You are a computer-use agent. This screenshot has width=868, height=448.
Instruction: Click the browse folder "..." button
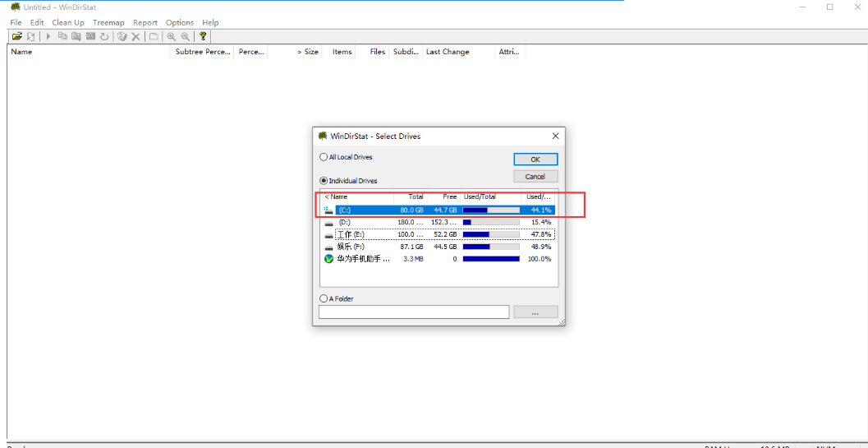click(x=535, y=312)
